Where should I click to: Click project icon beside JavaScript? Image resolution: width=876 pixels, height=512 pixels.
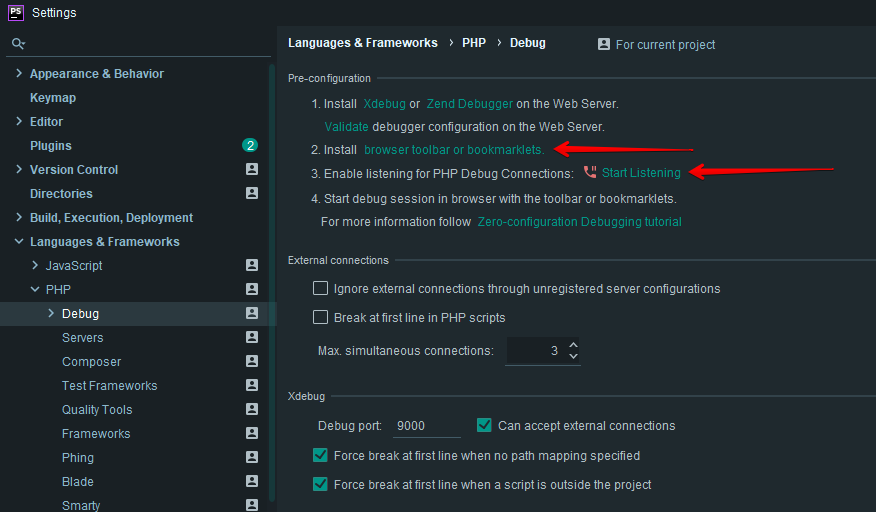point(252,265)
